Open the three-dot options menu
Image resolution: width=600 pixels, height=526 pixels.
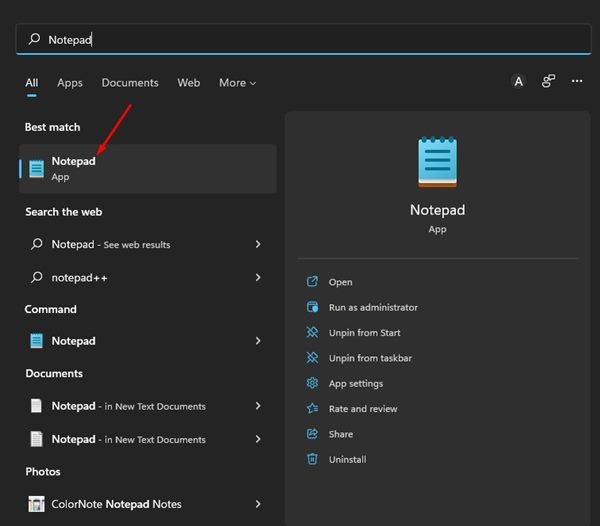(577, 81)
